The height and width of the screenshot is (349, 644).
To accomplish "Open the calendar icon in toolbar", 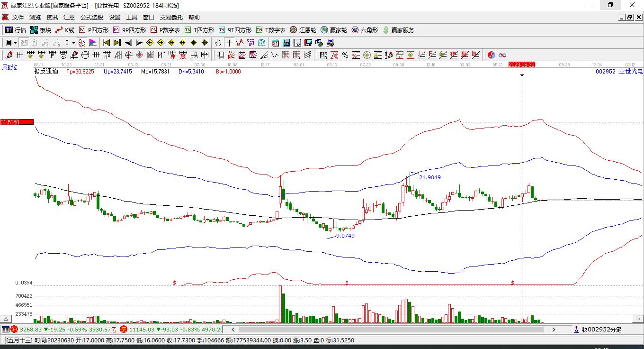I will (x=275, y=43).
